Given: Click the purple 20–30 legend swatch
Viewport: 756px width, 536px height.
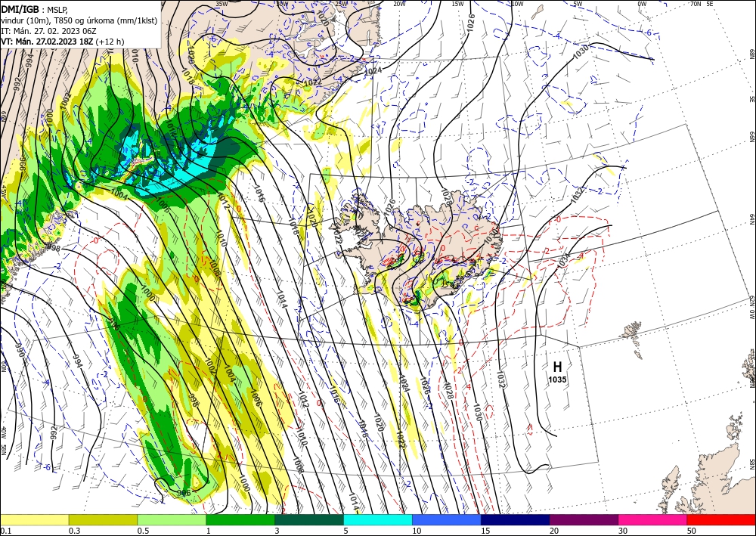Looking at the screenshot, I should (x=584, y=519).
